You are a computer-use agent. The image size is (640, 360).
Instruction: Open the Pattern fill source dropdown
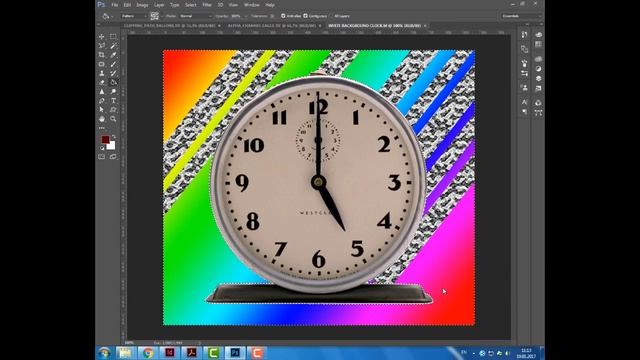click(133, 16)
